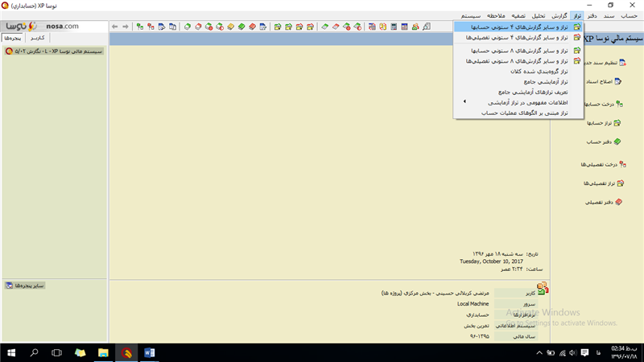The height and width of the screenshot is (362, 644).
Task: Open the سیستم menu in menu bar
Action: click(471, 15)
